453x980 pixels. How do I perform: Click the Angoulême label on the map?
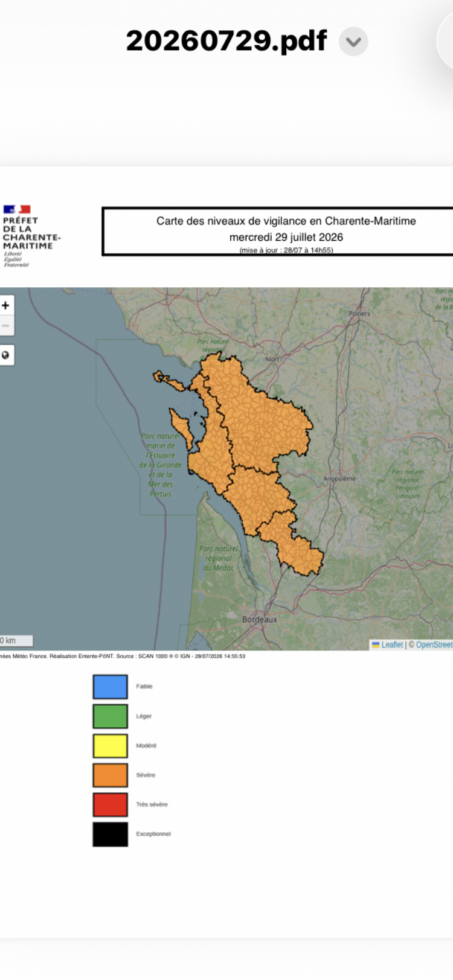point(339,479)
